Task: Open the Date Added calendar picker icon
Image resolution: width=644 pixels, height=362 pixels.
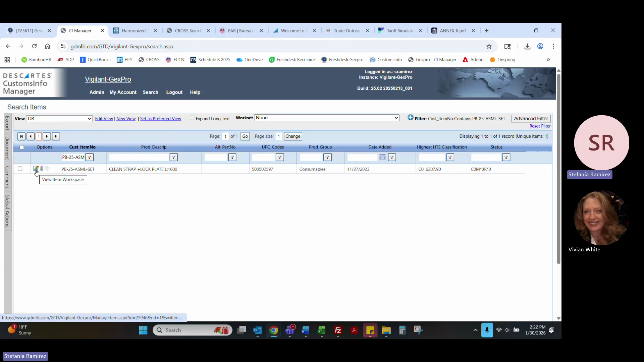Action: coord(382,157)
